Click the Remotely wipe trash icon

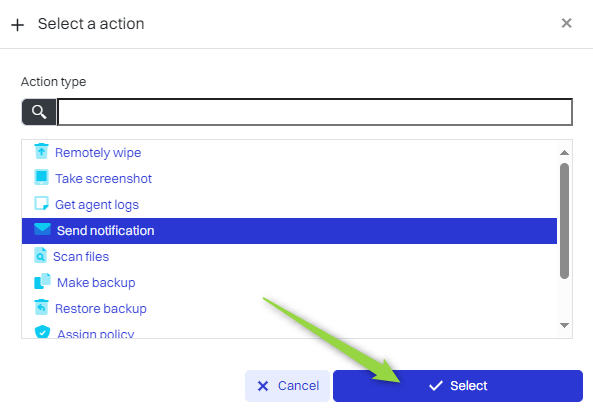[41, 151]
